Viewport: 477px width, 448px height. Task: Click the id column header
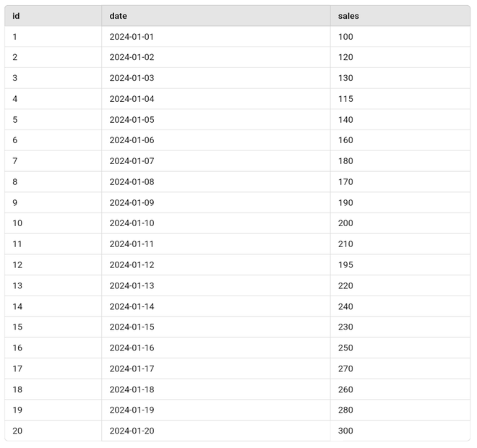point(16,16)
